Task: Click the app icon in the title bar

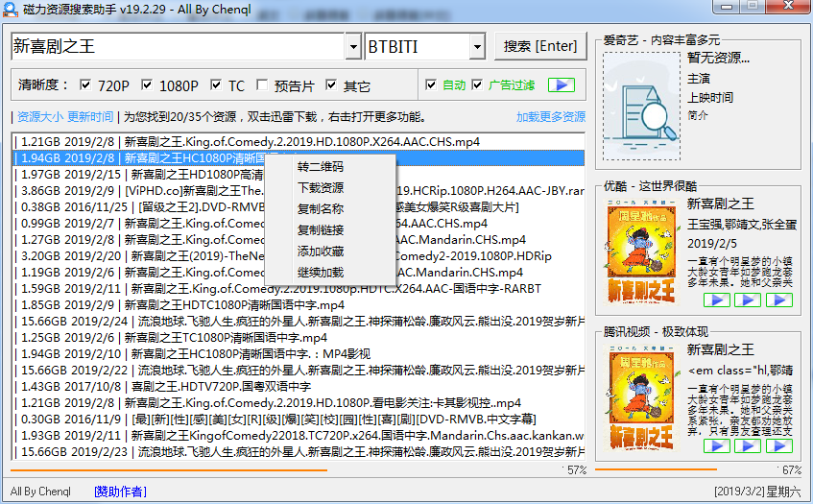Action: tap(11, 9)
